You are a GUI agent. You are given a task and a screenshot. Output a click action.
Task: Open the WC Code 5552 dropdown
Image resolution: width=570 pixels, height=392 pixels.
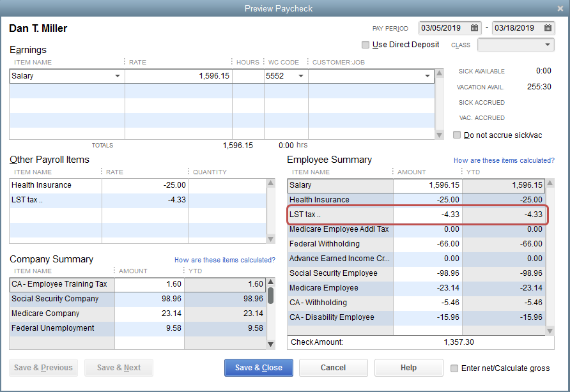point(302,75)
